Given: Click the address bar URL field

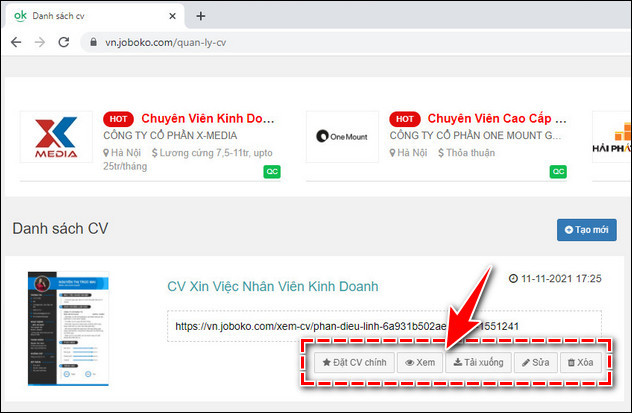Looking at the screenshot, I should pyautogui.click(x=355, y=42).
